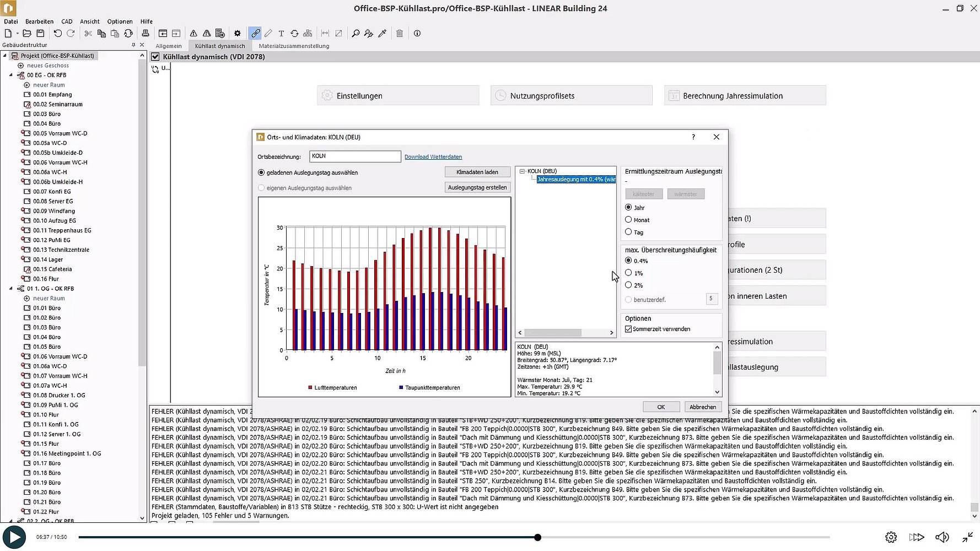Click the Ortsbezeichnung input field
Screen dimensions: 980x551
[354, 156]
